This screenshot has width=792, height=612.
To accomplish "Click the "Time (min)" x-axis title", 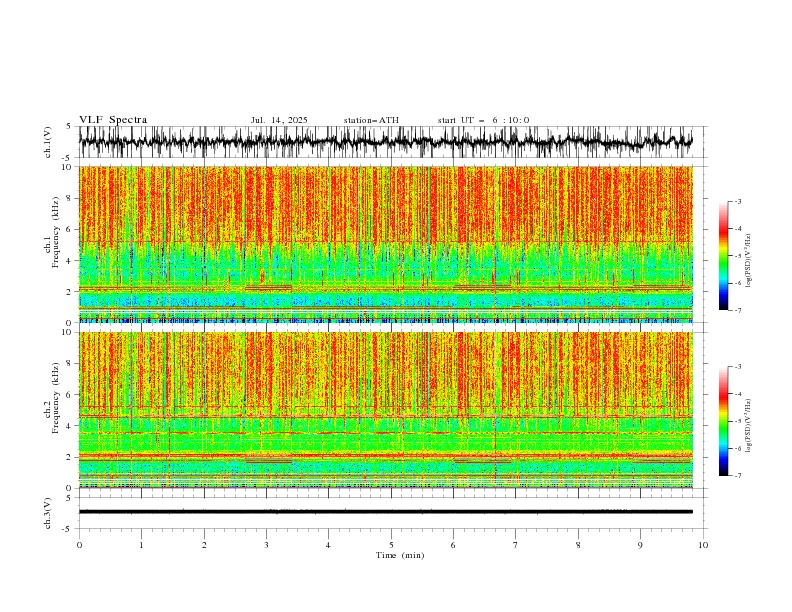I will (x=400, y=555).
